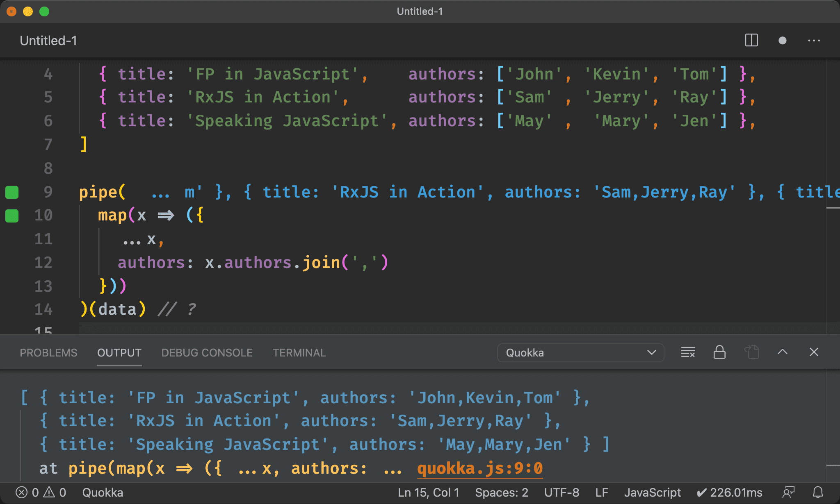The width and height of the screenshot is (840, 504).
Task: Click the inline result 'Sam,Jerry,Ray' on line 9
Action: [664, 192]
